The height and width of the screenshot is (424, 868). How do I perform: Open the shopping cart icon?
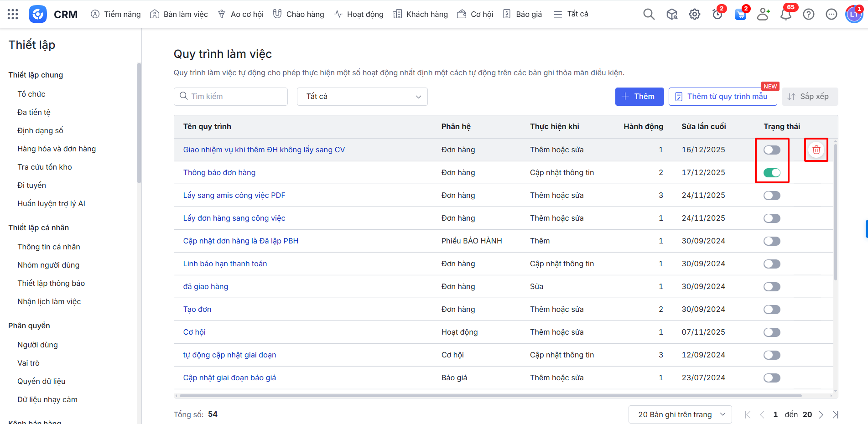click(x=740, y=14)
